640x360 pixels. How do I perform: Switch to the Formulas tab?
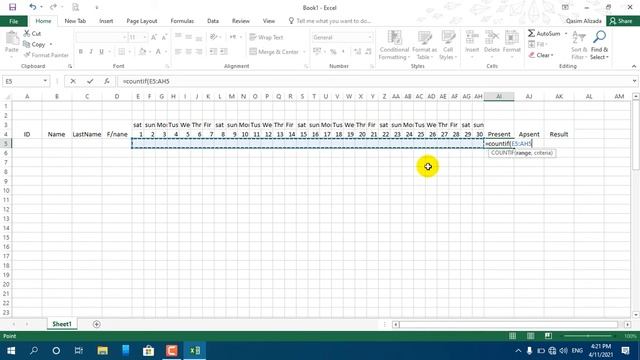(182, 21)
